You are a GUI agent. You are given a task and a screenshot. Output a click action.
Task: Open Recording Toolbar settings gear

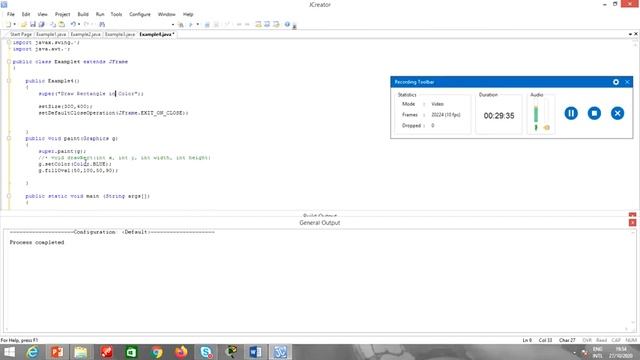click(616, 82)
